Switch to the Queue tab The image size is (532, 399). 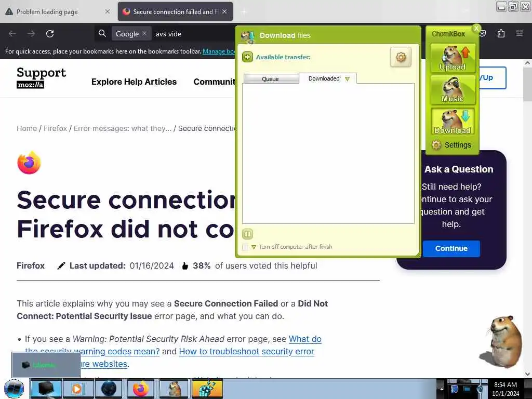click(271, 79)
